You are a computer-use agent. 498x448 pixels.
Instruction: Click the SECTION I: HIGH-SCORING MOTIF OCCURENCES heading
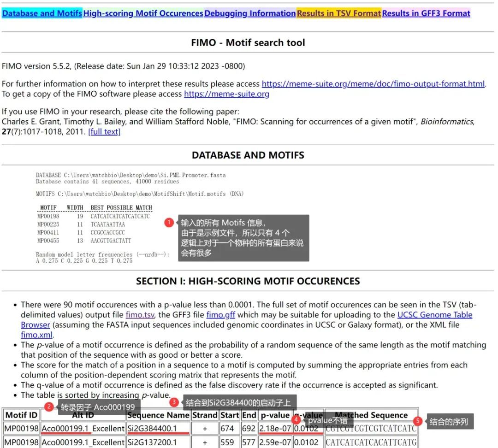tap(248, 281)
